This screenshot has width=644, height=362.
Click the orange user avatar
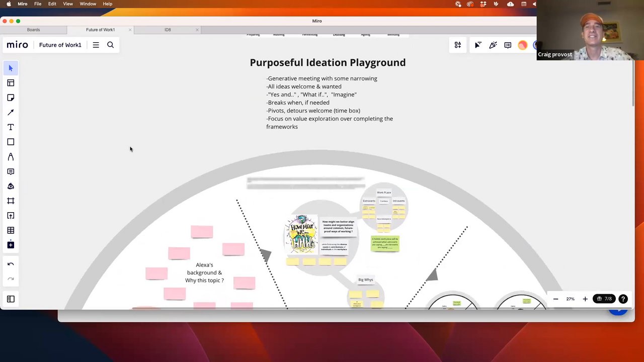(x=523, y=45)
